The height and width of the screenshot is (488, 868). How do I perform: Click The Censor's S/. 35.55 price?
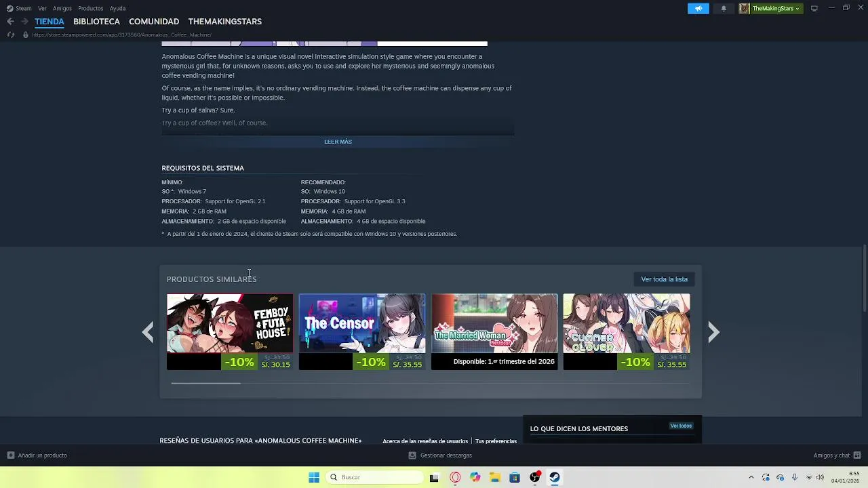(408, 365)
